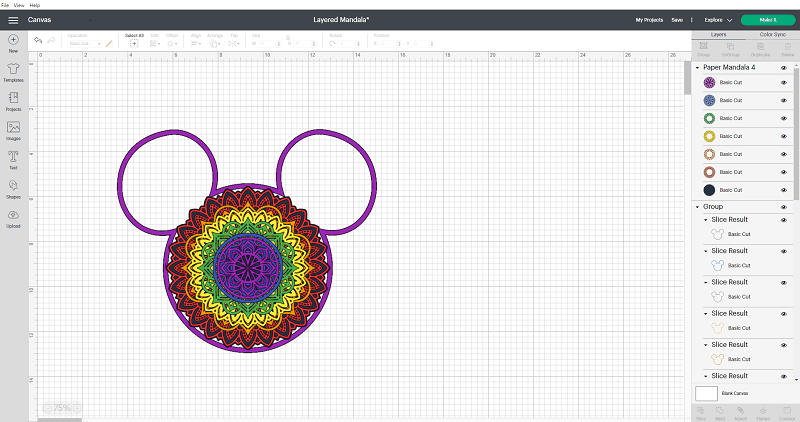Viewport: 800px width, 422px height.
Task: Click the Group icon in Layers panel
Action: click(x=704, y=46)
